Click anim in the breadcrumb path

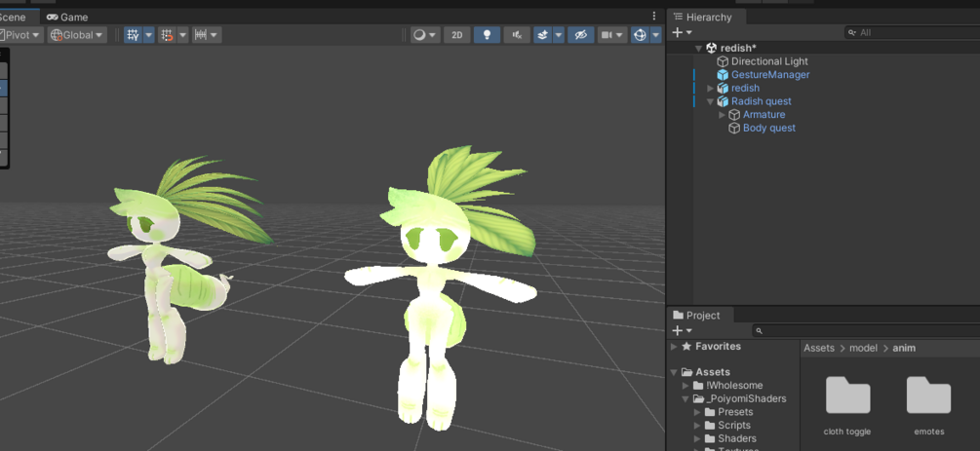coord(904,348)
